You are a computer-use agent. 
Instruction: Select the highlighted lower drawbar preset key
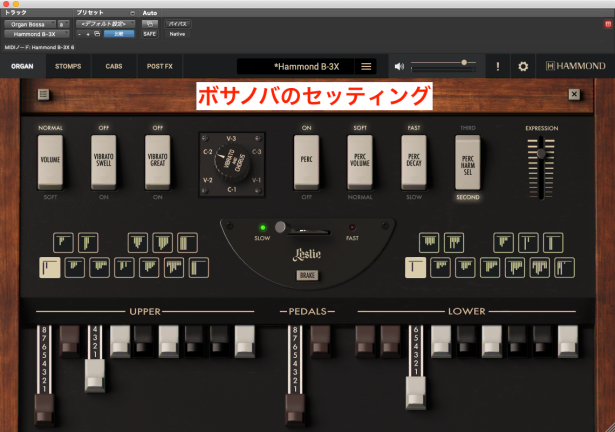click(417, 267)
